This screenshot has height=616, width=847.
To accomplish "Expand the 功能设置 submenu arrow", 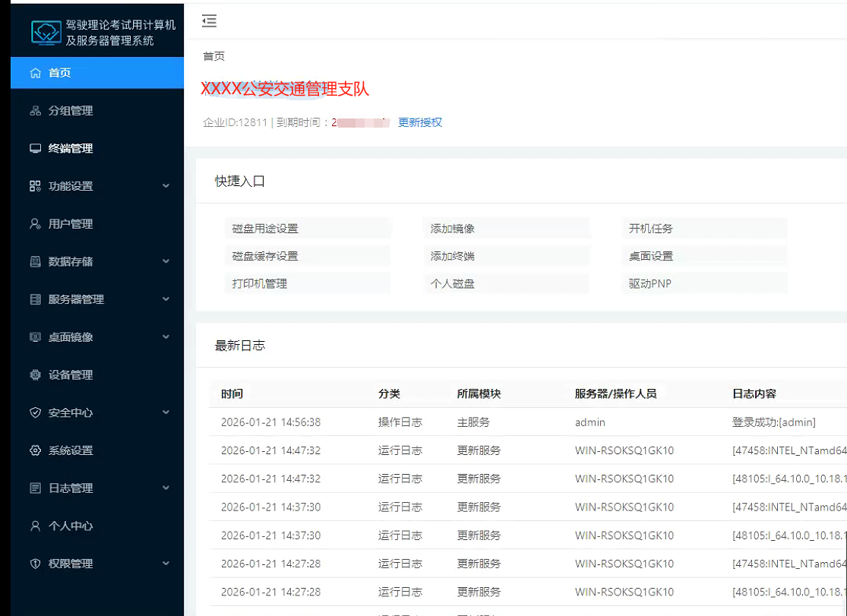I will (x=166, y=186).
